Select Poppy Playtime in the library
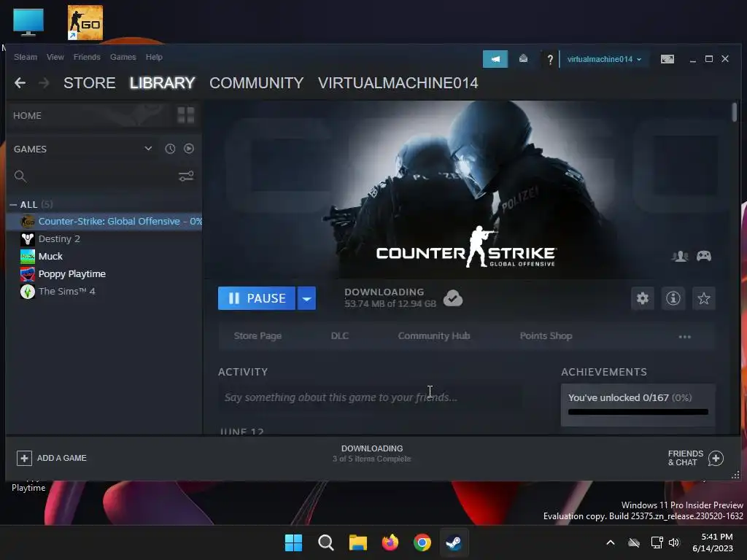Viewport: 747px width, 560px height. (104, 274)
